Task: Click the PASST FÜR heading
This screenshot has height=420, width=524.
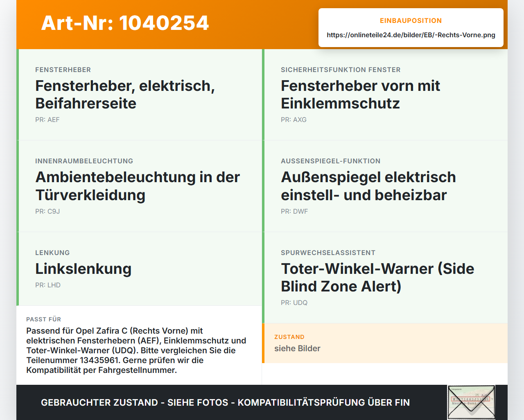Action: 43,319
